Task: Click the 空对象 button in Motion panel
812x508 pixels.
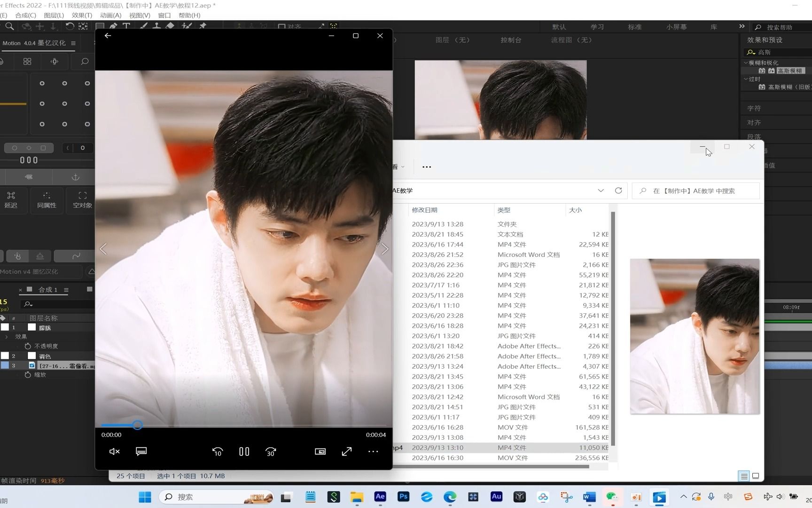Action: (x=82, y=199)
